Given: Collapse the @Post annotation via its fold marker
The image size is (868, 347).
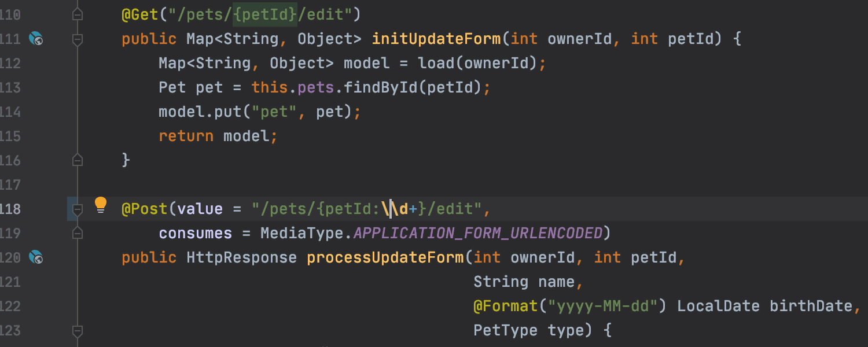Looking at the screenshot, I should [78, 209].
